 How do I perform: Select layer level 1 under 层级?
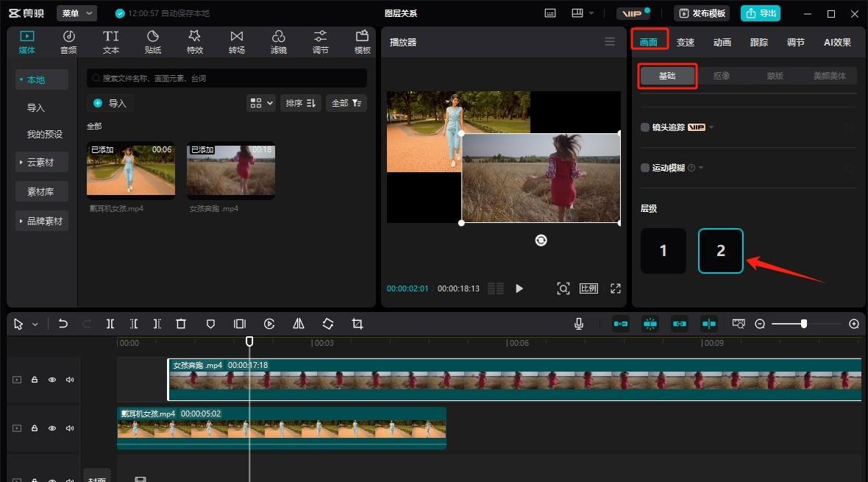pyautogui.click(x=664, y=251)
